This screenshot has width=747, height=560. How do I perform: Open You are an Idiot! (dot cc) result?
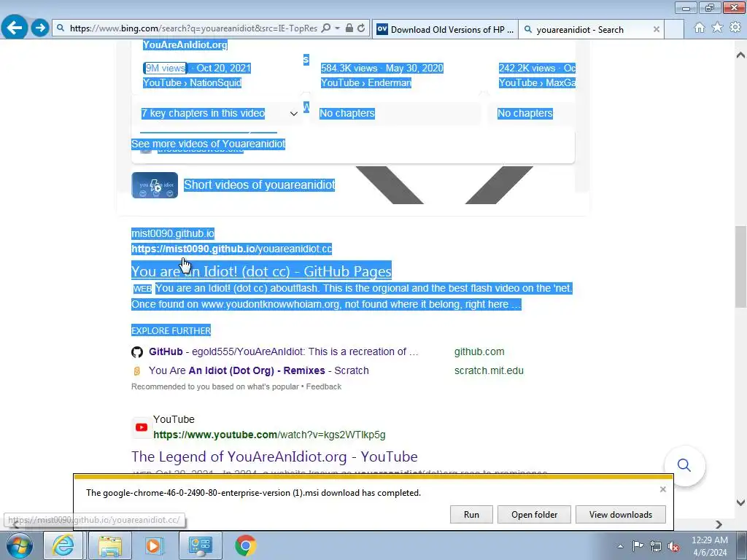tap(262, 271)
